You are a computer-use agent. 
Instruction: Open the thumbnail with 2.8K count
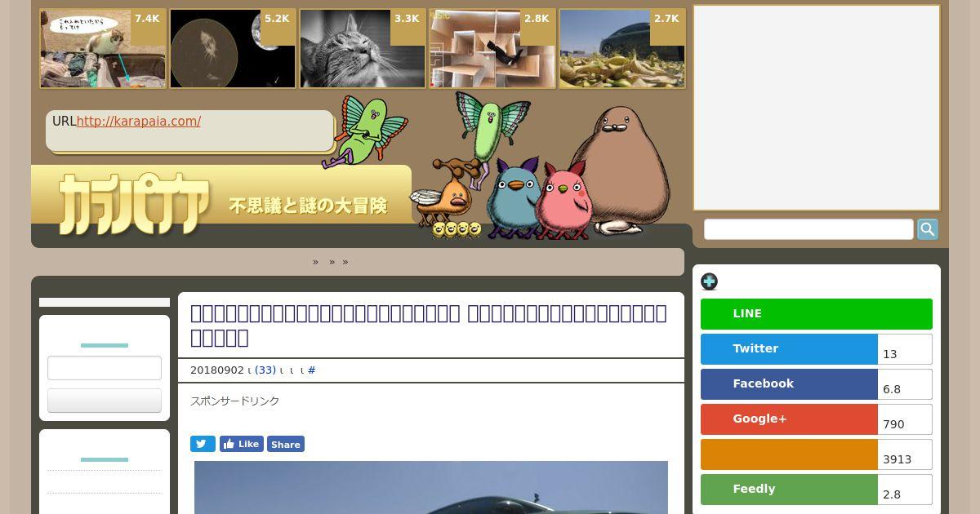click(x=492, y=48)
